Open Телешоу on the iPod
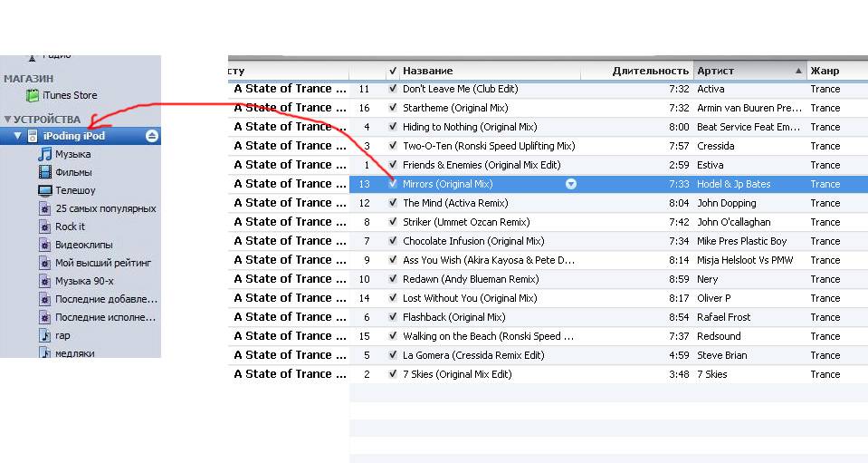Image resolution: width=868 pixels, height=463 pixels. coord(75,190)
